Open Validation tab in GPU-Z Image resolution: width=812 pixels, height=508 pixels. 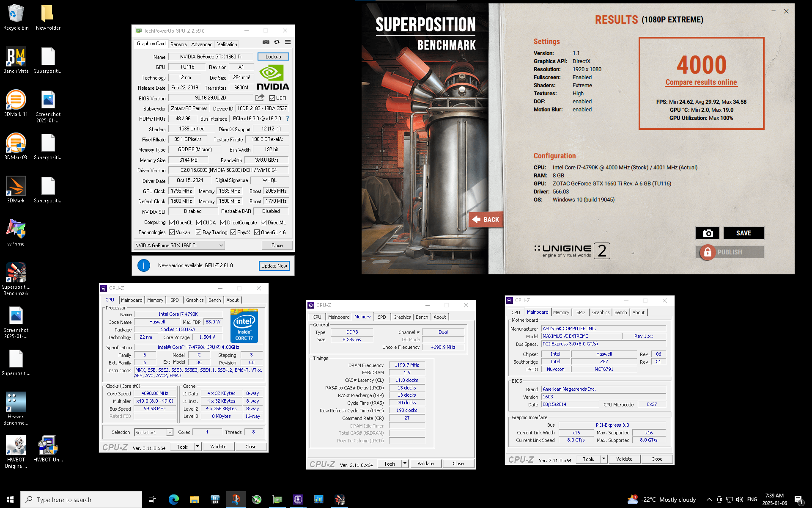[227, 44]
